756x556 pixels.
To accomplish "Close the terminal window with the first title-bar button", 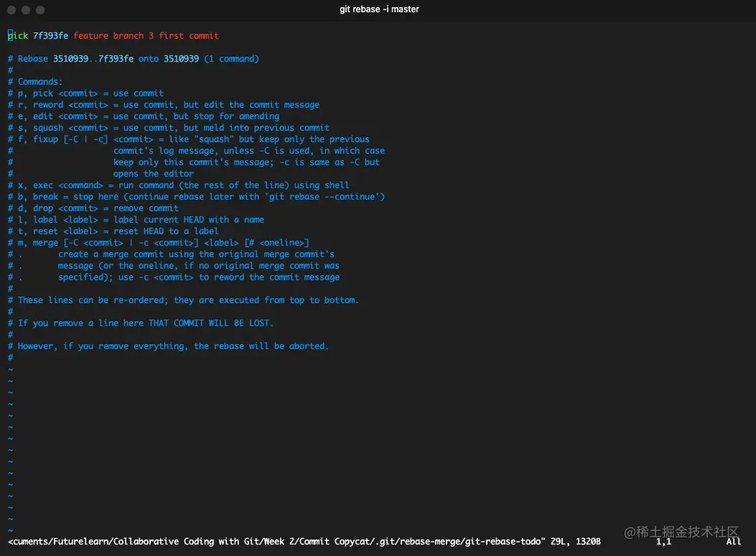I will (x=12, y=9).
